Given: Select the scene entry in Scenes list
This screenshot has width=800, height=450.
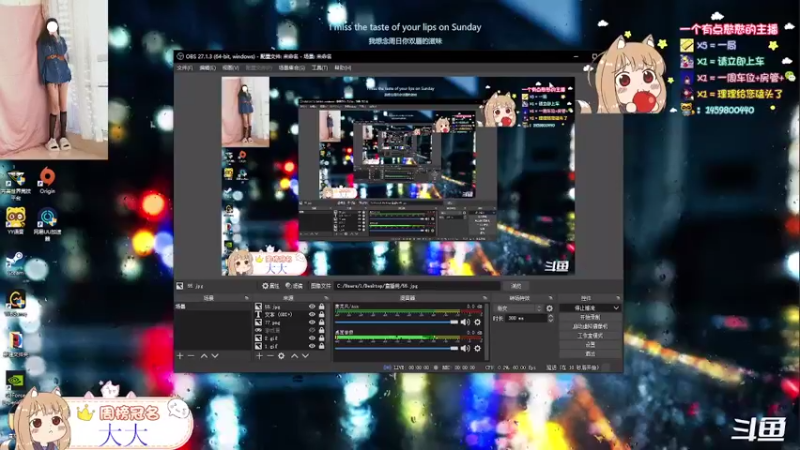Looking at the screenshot, I should [x=213, y=307].
